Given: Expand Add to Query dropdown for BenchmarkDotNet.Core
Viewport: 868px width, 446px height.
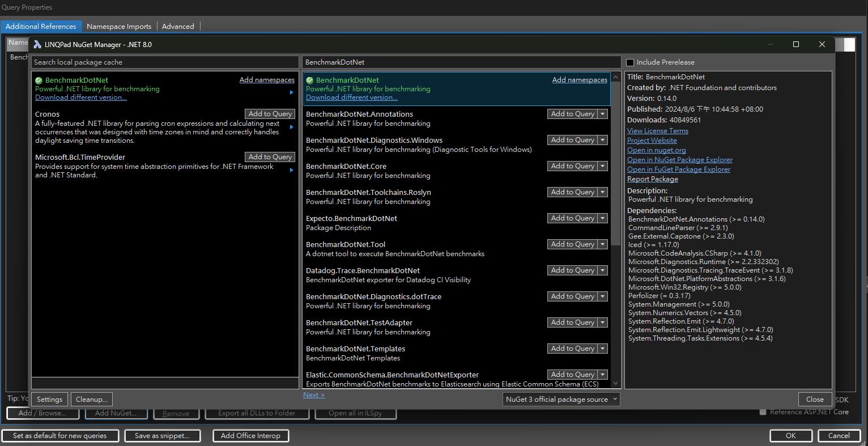Looking at the screenshot, I should pos(603,166).
